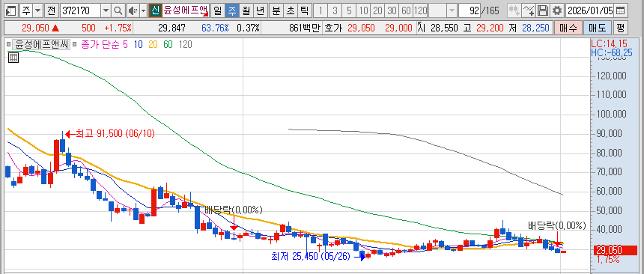644x274 pixels.
Task: Click the blue 10 moving average legend
Action: 139,44
